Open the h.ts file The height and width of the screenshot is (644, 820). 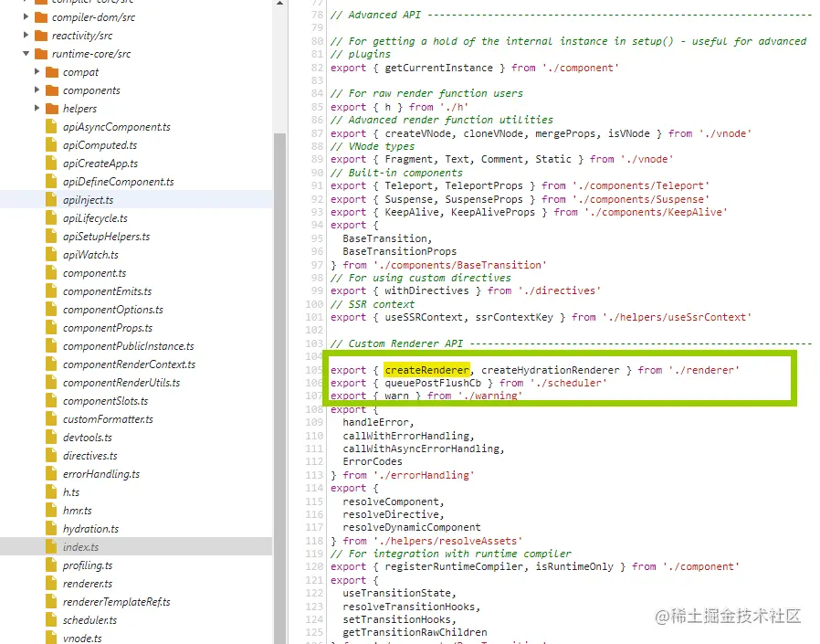coord(71,492)
